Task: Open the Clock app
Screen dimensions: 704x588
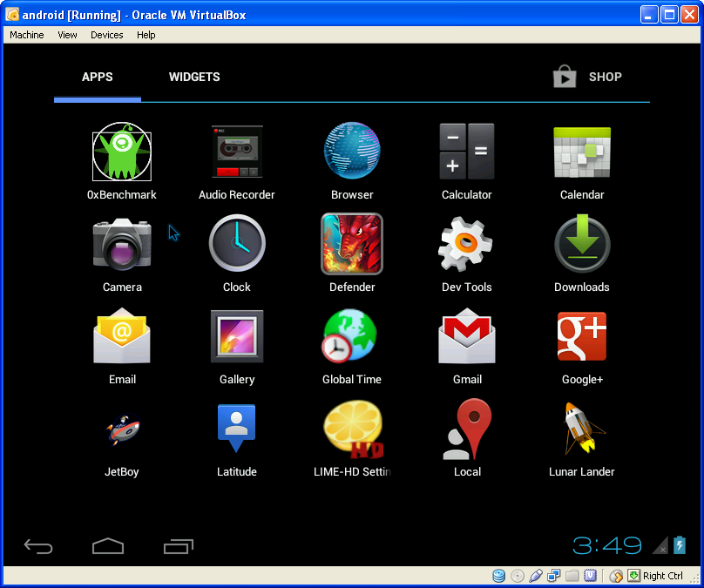Action: point(237,243)
